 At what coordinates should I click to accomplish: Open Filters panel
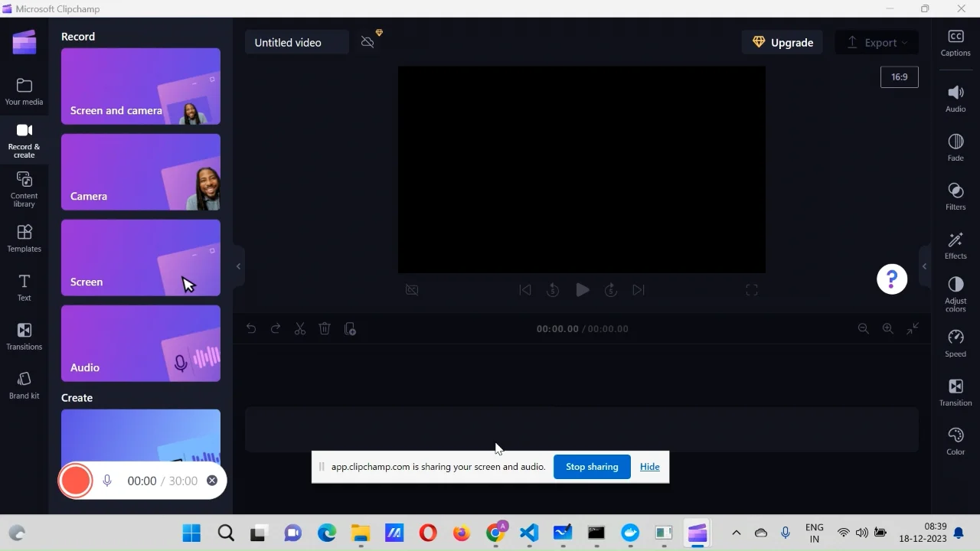[x=955, y=197]
